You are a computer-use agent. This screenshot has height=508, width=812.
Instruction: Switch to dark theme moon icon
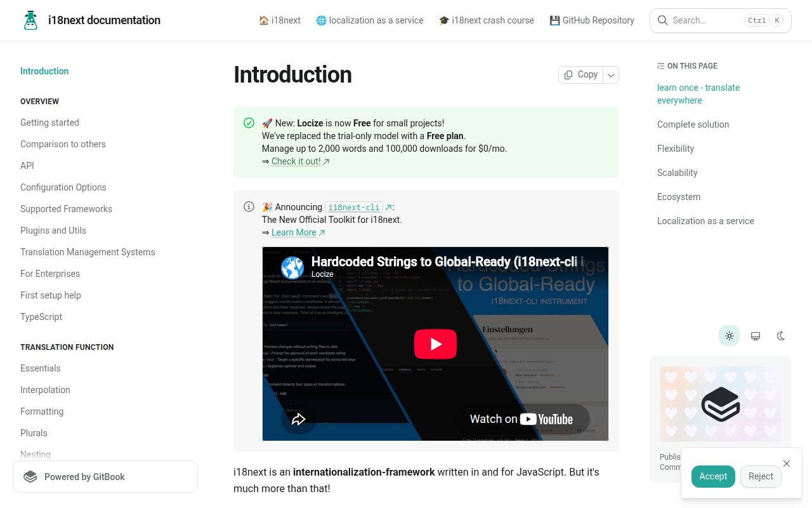tap(781, 336)
